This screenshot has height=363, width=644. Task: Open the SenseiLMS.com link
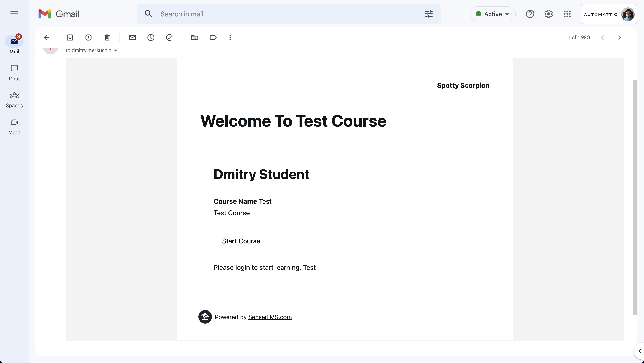[270, 317]
